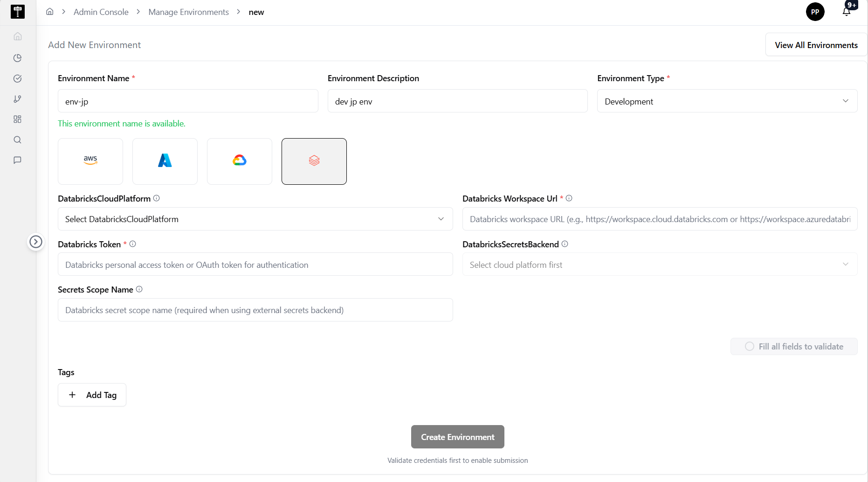The width and height of the screenshot is (868, 482).
Task: Click the app logo in the sidebar
Action: point(18,12)
